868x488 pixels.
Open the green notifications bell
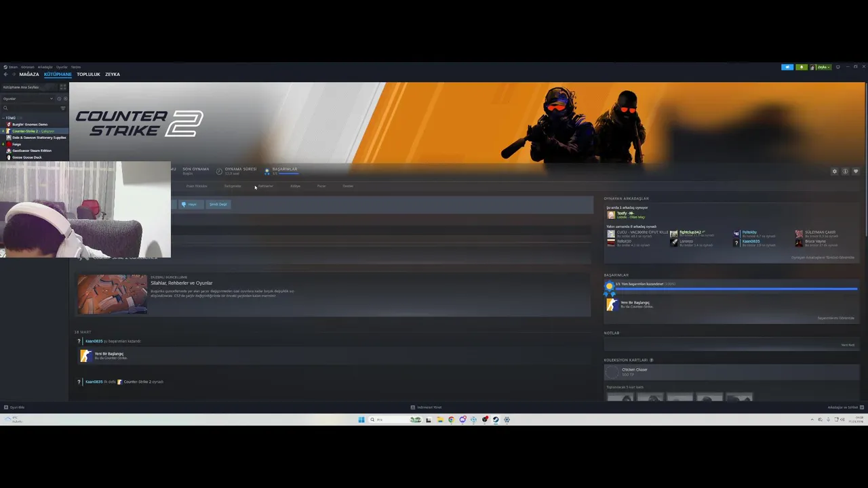[x=802, y=67]
